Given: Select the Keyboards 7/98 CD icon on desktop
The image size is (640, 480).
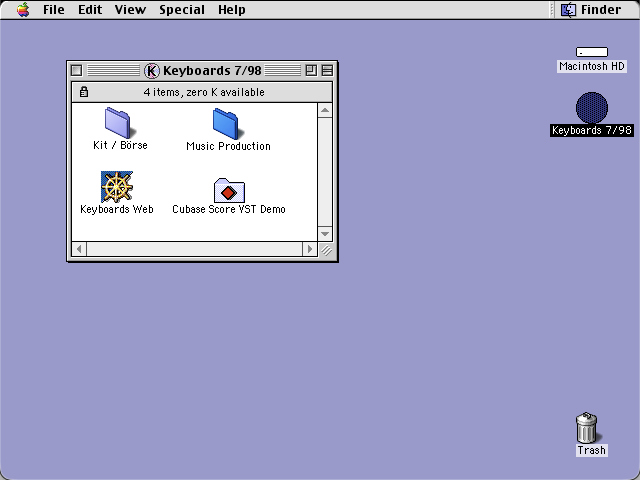Looking at the screenshot, I should pyautogui.click(x=592, y=107).
